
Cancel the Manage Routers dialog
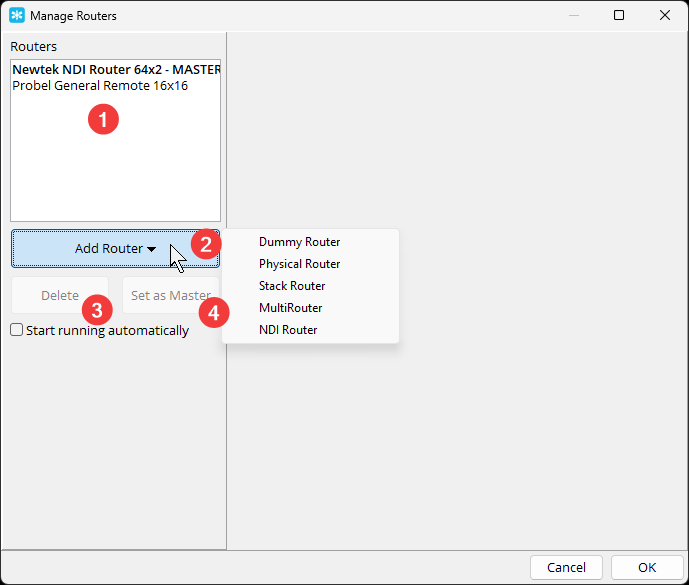click(x=566, y=567)
